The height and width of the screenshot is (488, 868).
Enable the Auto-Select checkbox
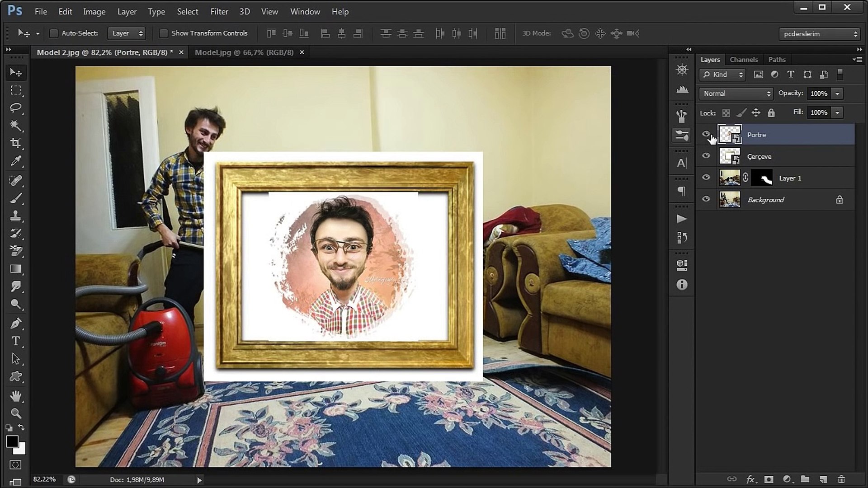54,33
